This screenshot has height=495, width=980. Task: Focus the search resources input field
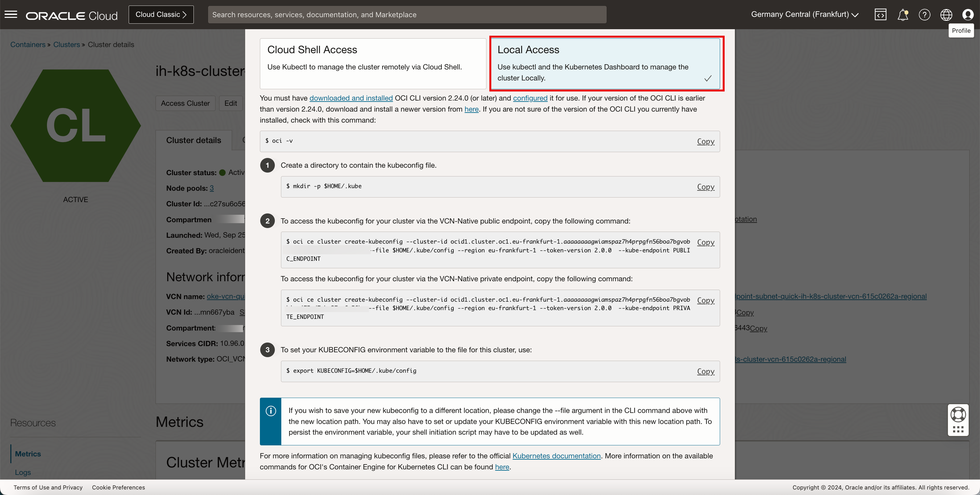point(407,15)
